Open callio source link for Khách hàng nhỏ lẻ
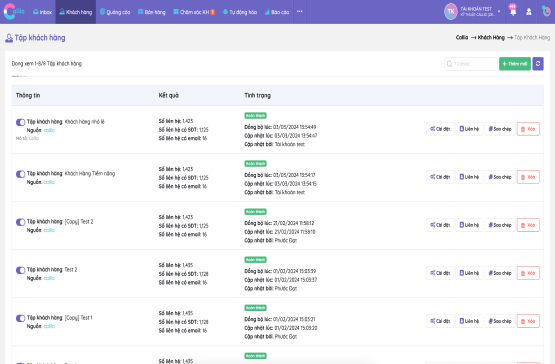The image size is (555, 364). [x=49, y=130]
